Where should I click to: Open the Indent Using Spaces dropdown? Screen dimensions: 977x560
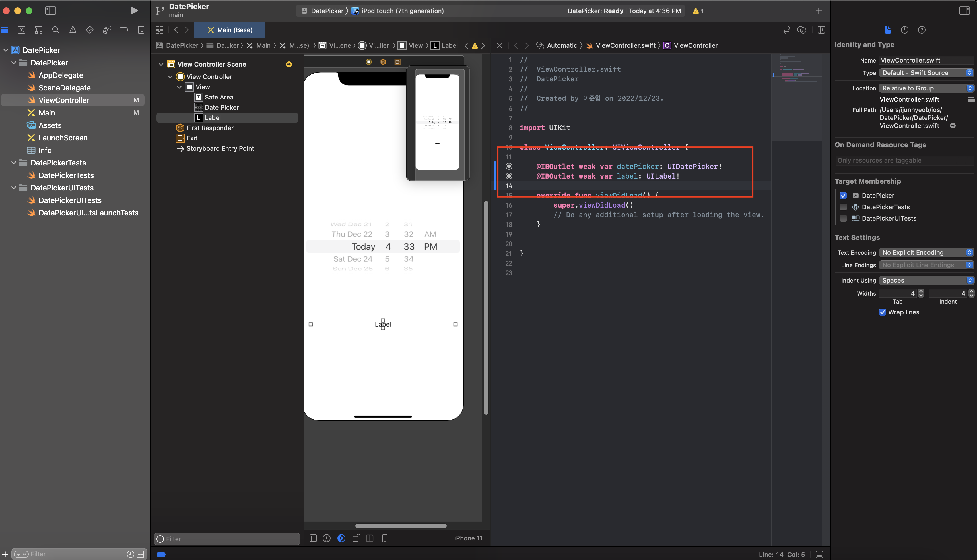pos(926,280)
